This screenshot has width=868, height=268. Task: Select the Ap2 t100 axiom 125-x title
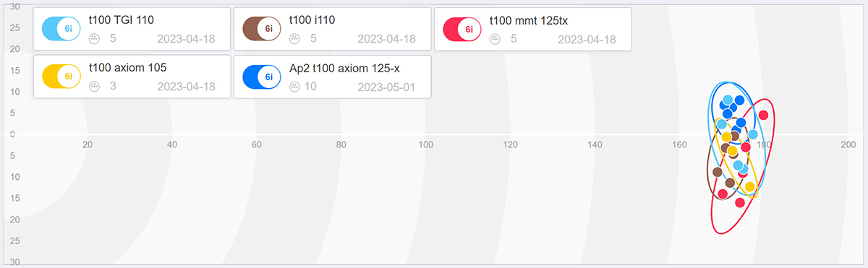point(344,68)
